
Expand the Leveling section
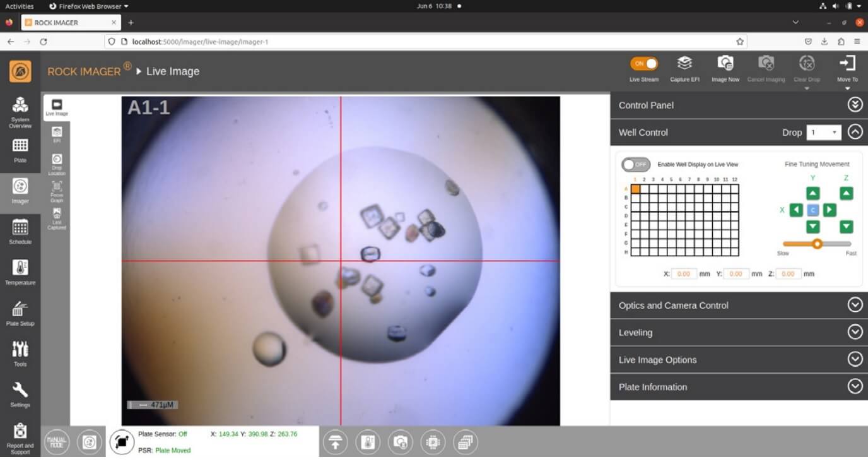855,332
